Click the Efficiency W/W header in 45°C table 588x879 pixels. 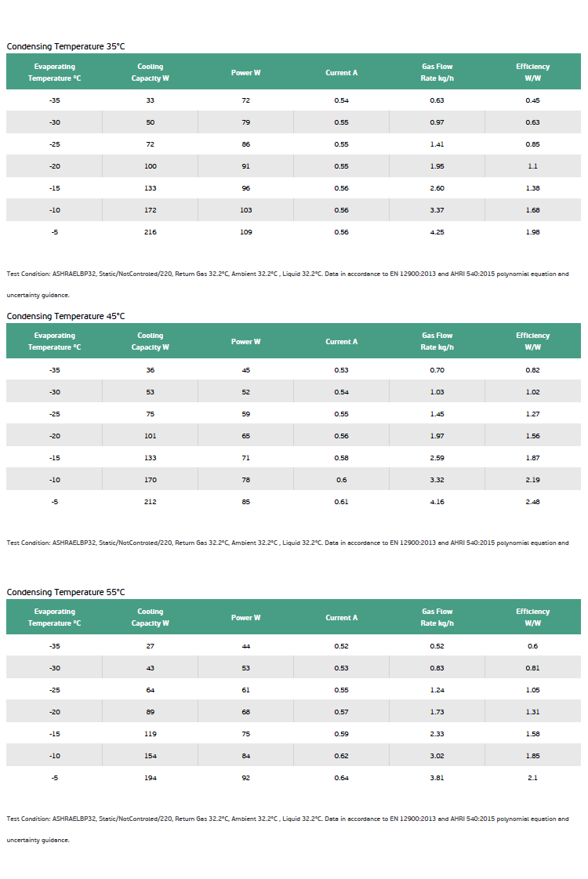(532, 341)
